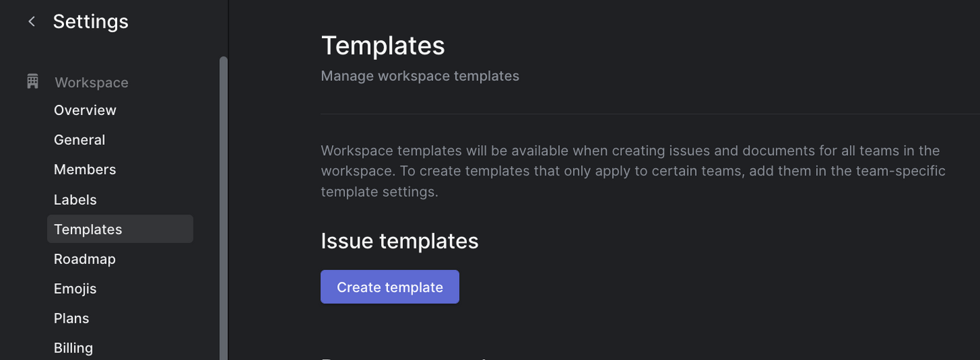
Task: Click the Create template button
Action: click(x=390, y=287)
